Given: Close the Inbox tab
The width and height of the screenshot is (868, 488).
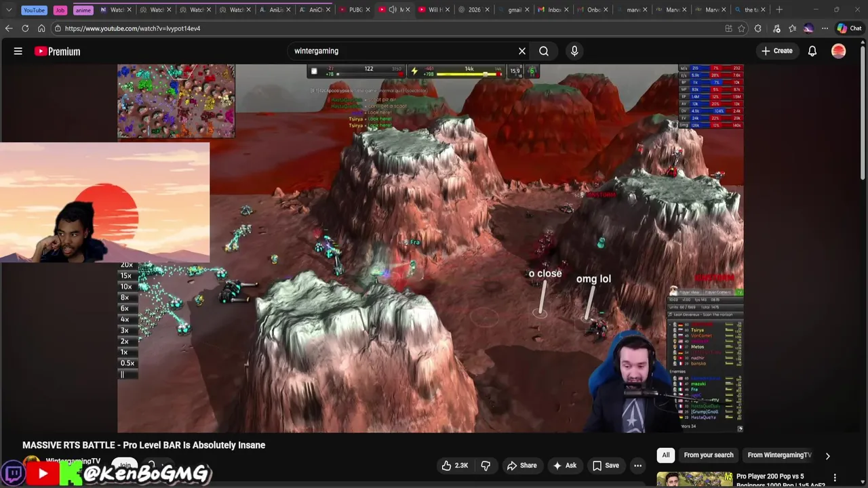Looking at the screenshot, I should click(x=565, y=9).
